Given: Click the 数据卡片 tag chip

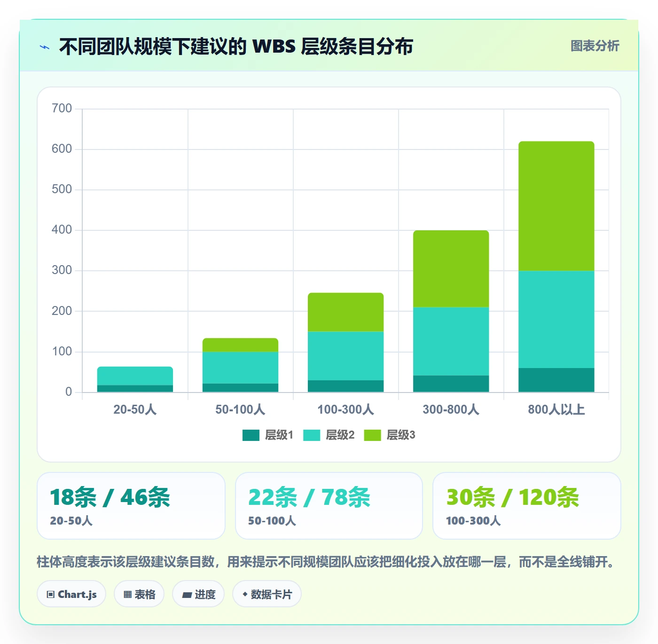Looking at the screenshot, I should coord(267,594).
